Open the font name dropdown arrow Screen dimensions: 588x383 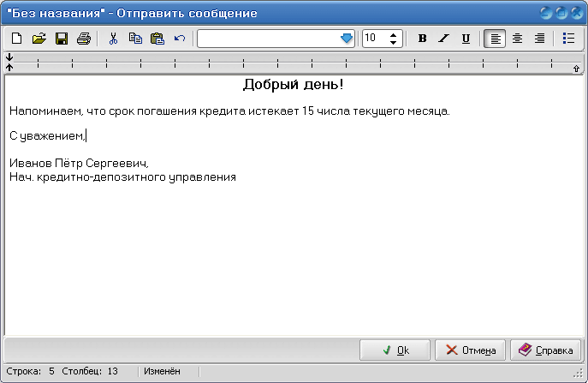click(x=347, y=39)
